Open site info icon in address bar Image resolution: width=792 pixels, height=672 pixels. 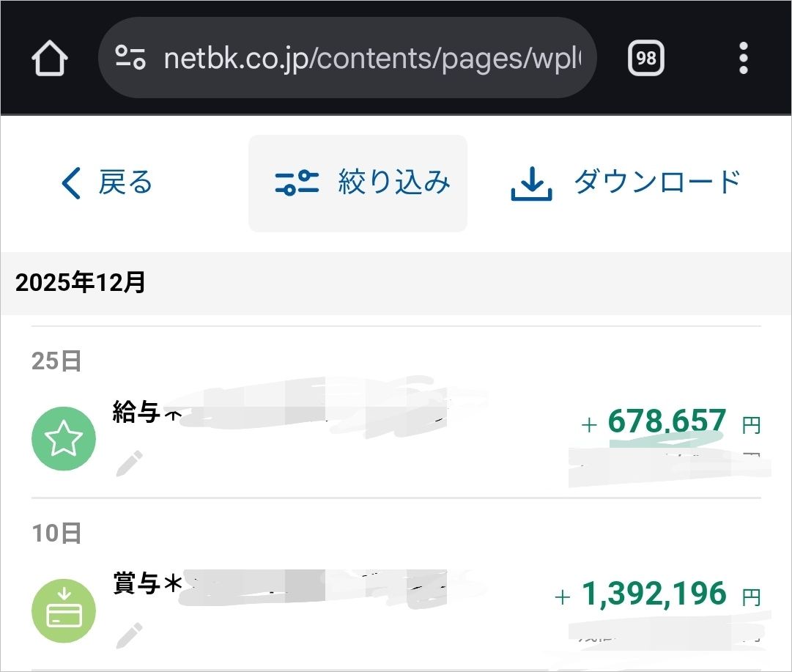click(130, 58)
